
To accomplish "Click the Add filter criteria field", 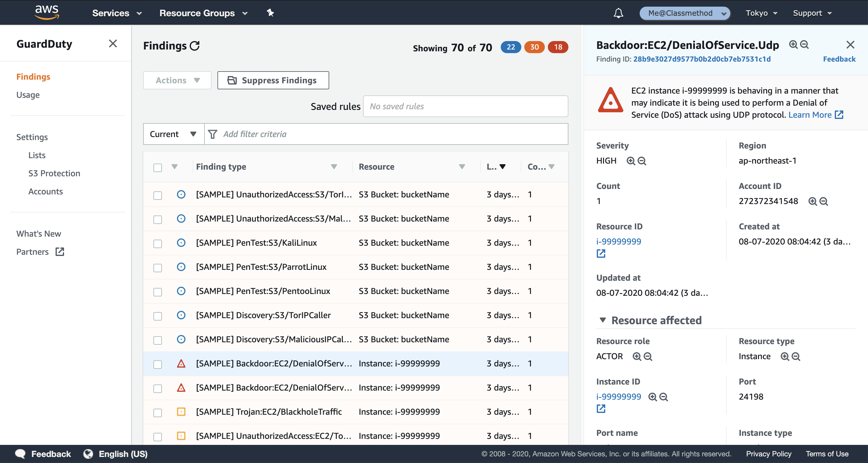I will coord(386,134).
